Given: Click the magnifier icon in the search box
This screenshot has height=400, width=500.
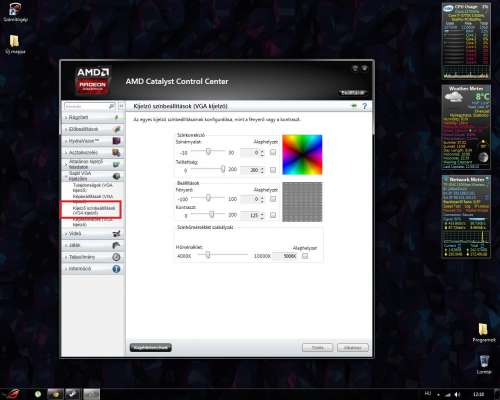Looking at the screenshot, I should point(111,106).
